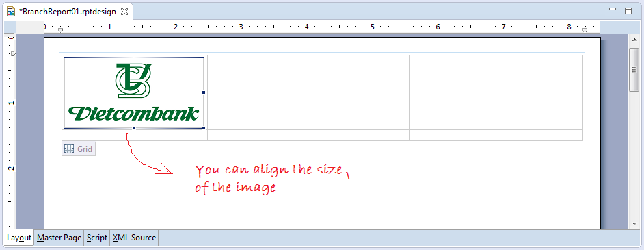Click the top margin marker on vertical ruler
Viewport: 644px width, 250px height.
[x=13, y=54]
